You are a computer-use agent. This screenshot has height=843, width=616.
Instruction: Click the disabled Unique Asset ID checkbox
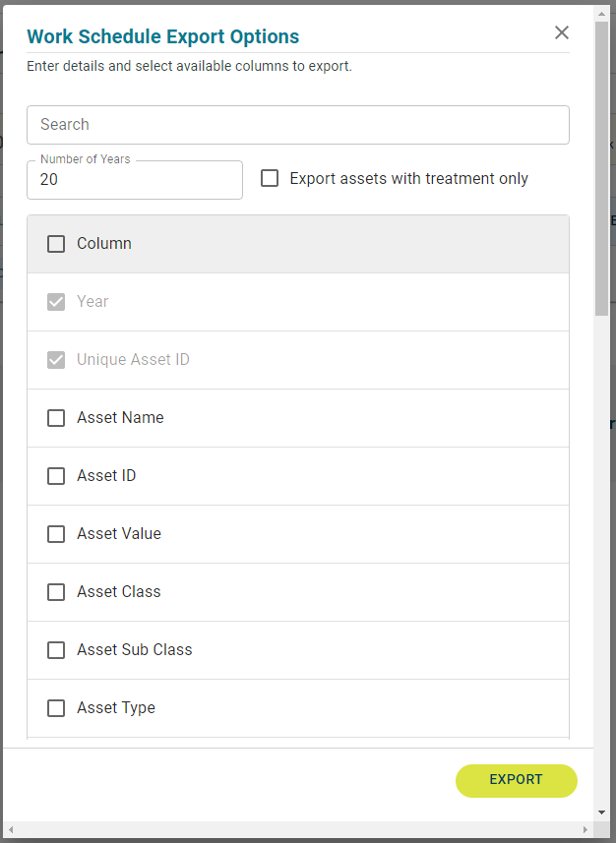tap(56, 360)
